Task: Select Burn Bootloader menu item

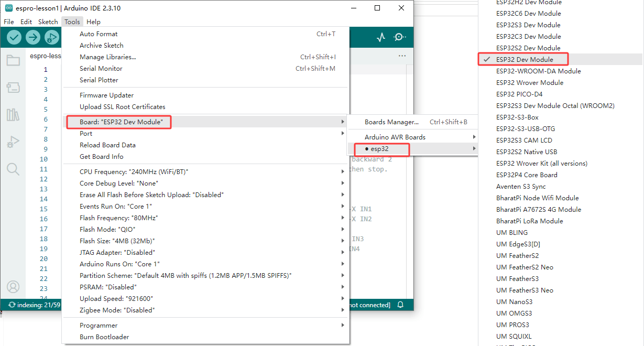Action: [x=205, y=337]
